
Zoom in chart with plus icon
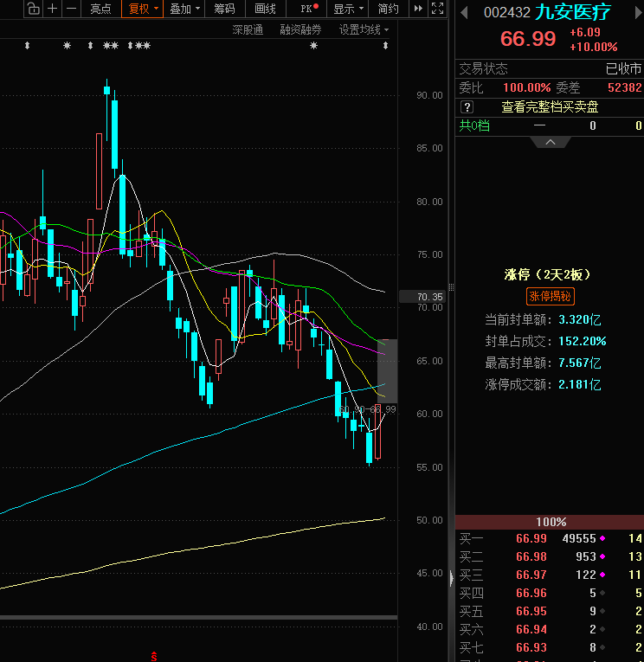pos(52,9)
